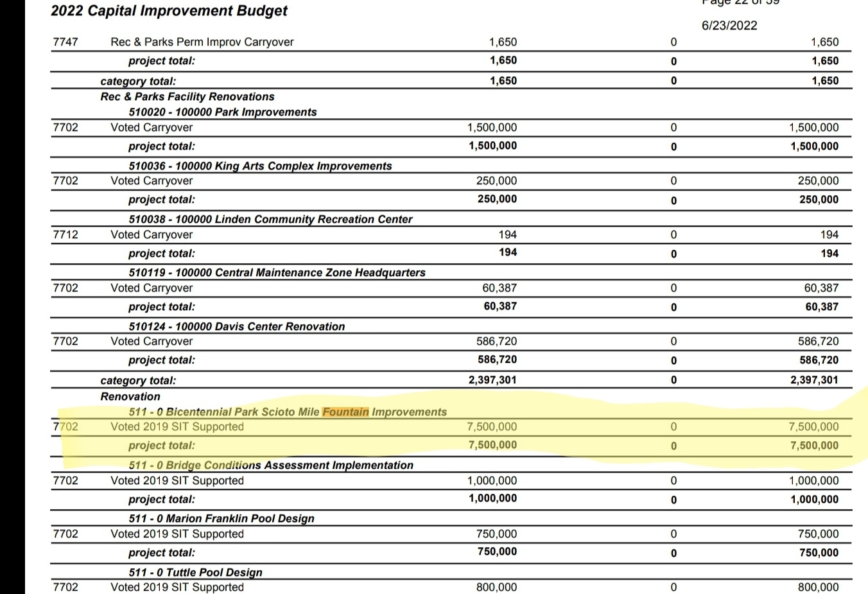Click the highlighted word 'Fountain'

coord(345,412)
